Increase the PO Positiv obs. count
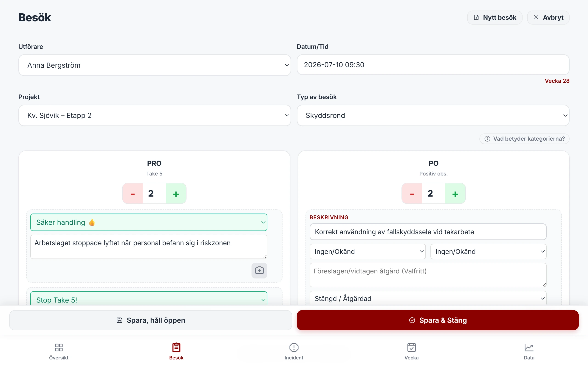 [x=455, y=193]
